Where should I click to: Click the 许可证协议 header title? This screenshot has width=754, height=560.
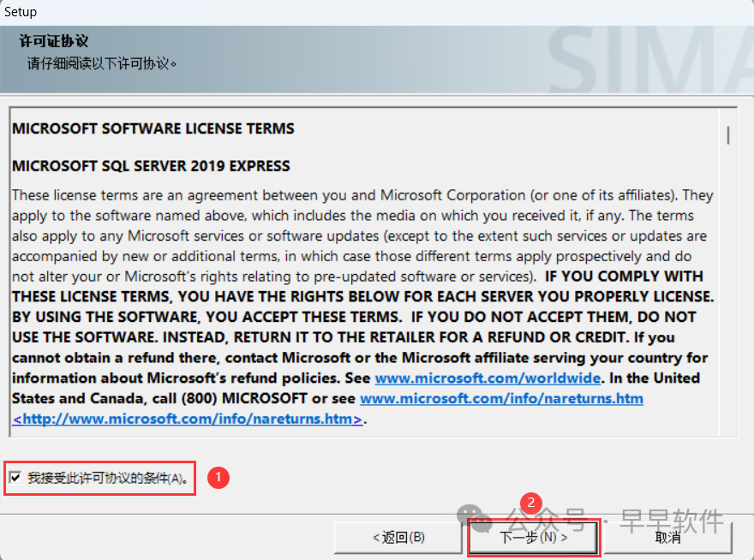click(x=53, y=41)
